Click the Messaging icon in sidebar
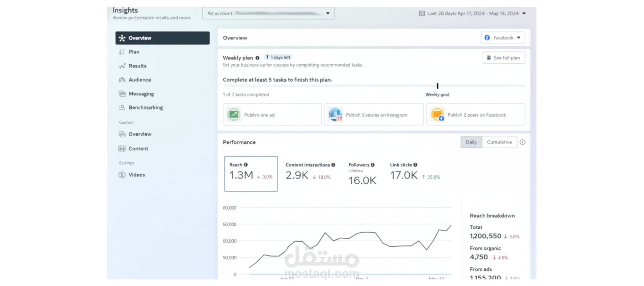 (122, 94)
